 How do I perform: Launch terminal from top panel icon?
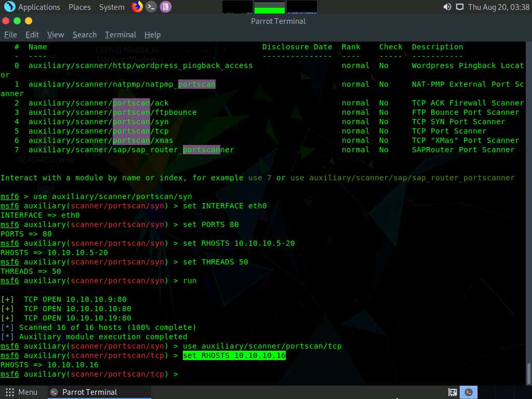click(151, 7)
